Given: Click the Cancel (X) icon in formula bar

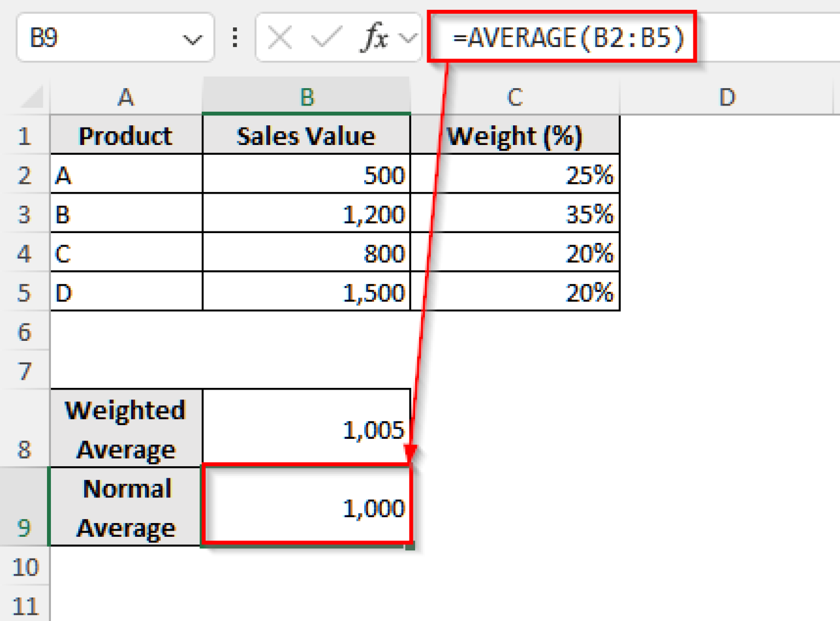Looking at the screenshot, I should (279, 37).
